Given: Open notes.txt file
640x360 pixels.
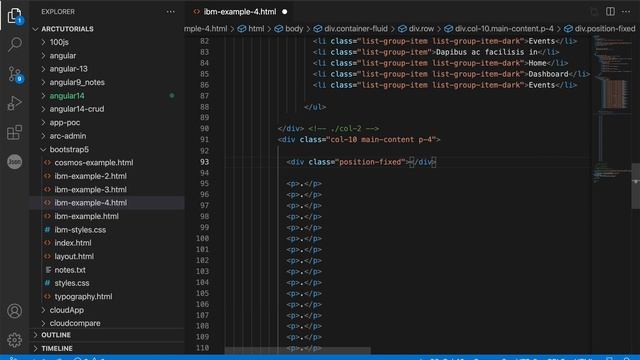Looking at the screenshot, I should click(x=70, y=270).
